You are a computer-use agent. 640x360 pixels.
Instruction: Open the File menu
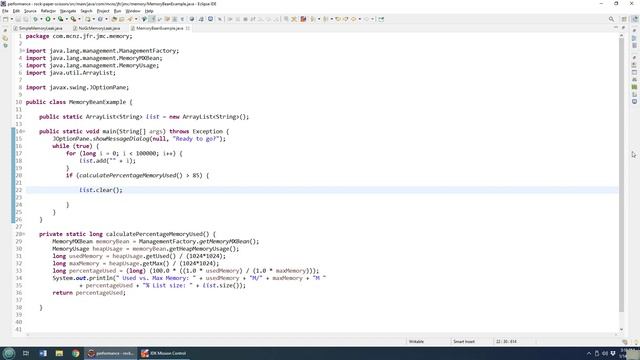5,11
